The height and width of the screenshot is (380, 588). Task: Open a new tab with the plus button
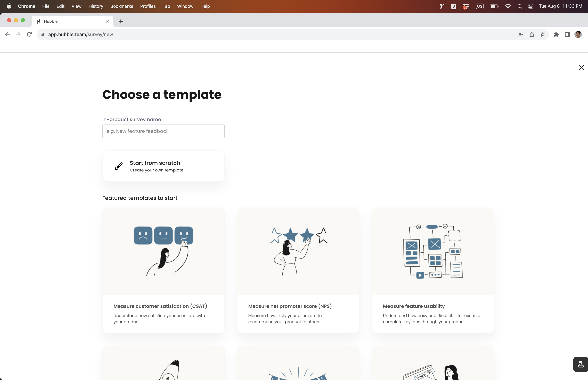(x=121, y=21)
